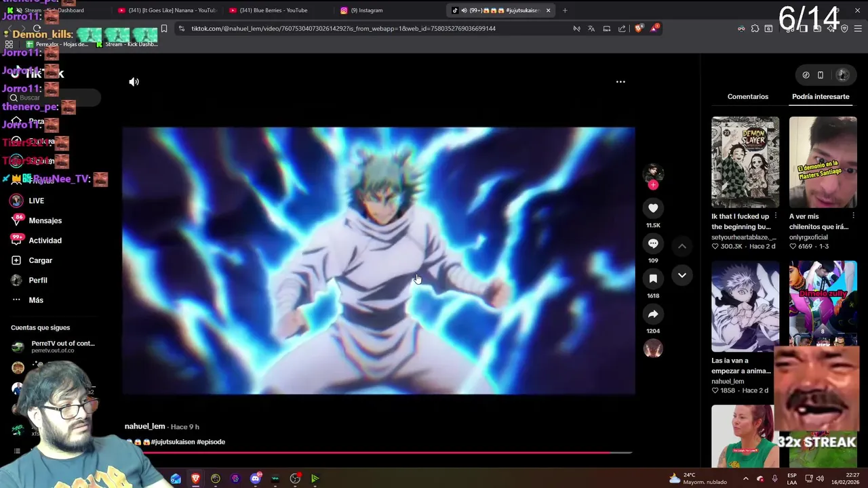Bookmark this page in the address bar

pyautogui.click(x=163, y=28)
